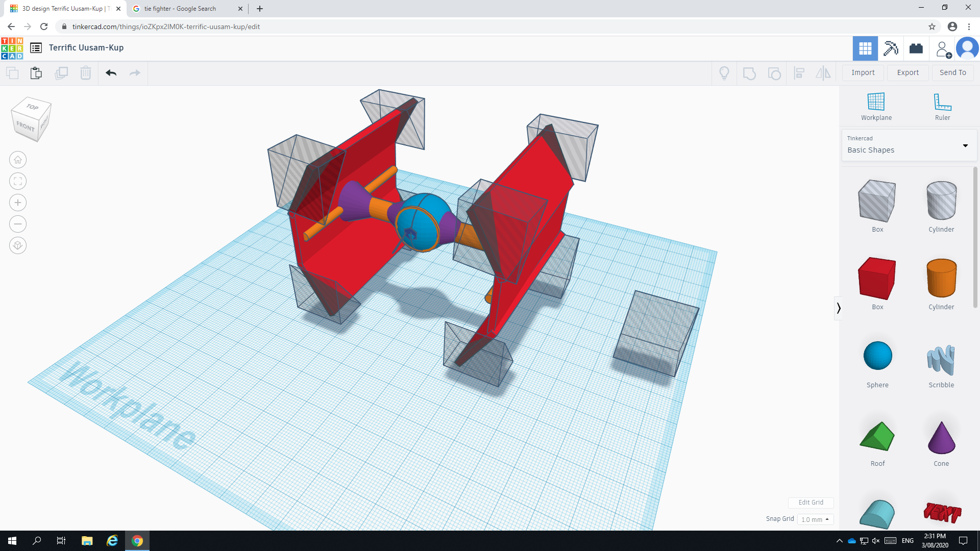Collapse the shapes panel with the arrow

[838, 308]
